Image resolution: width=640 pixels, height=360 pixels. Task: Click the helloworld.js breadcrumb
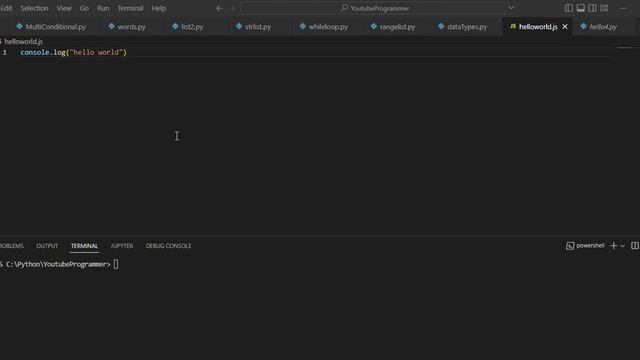[x=23, y=42]
